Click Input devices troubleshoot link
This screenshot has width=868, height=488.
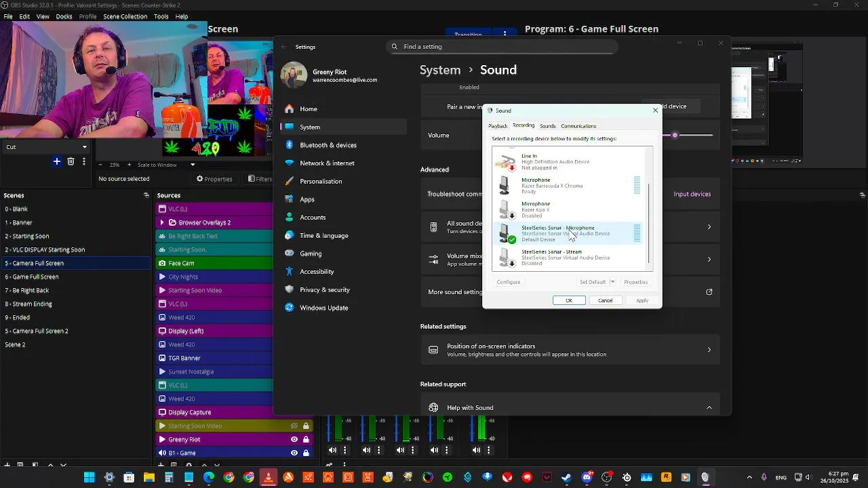[692, 195]
